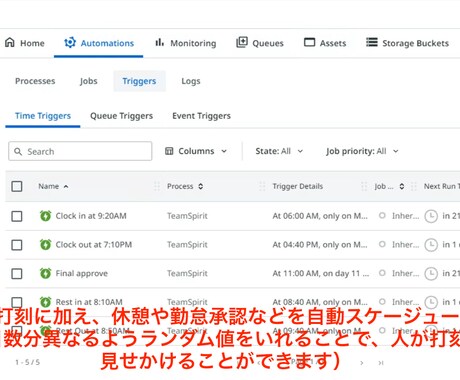The height and width of the screenshot is (380, 460).
Task: Check the Rest in at 8:10AM row
Action: pyautogui.click(x=17, y=302)
